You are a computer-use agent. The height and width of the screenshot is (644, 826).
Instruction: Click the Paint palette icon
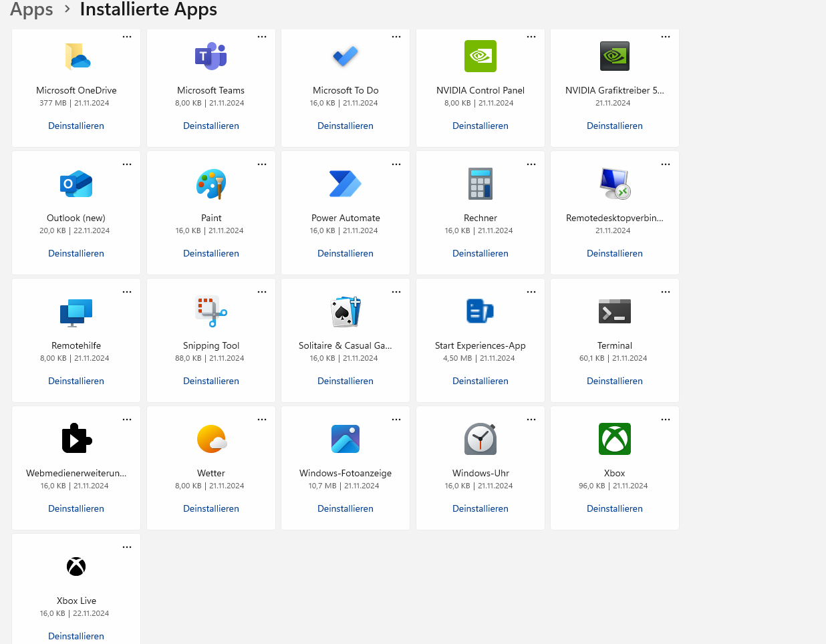[211, 184]
